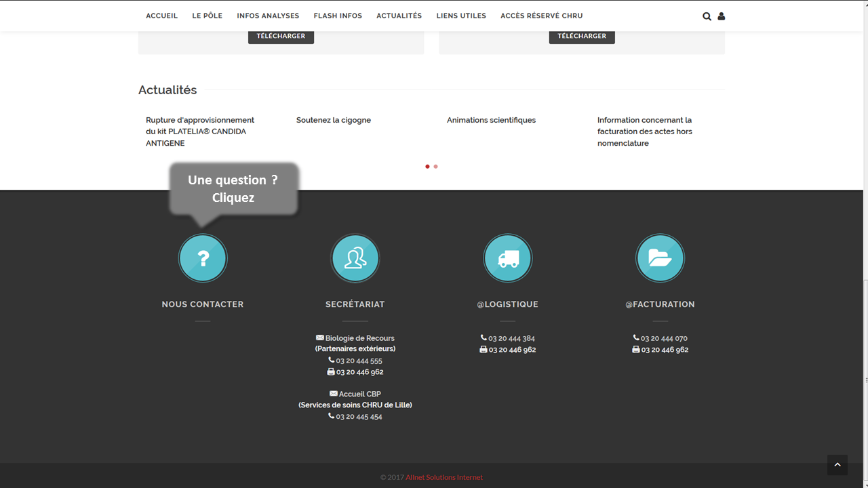Select the first carousel dot indicator
Screen dimensions: 868x488
pyautogui.click(x=427, y=166)
